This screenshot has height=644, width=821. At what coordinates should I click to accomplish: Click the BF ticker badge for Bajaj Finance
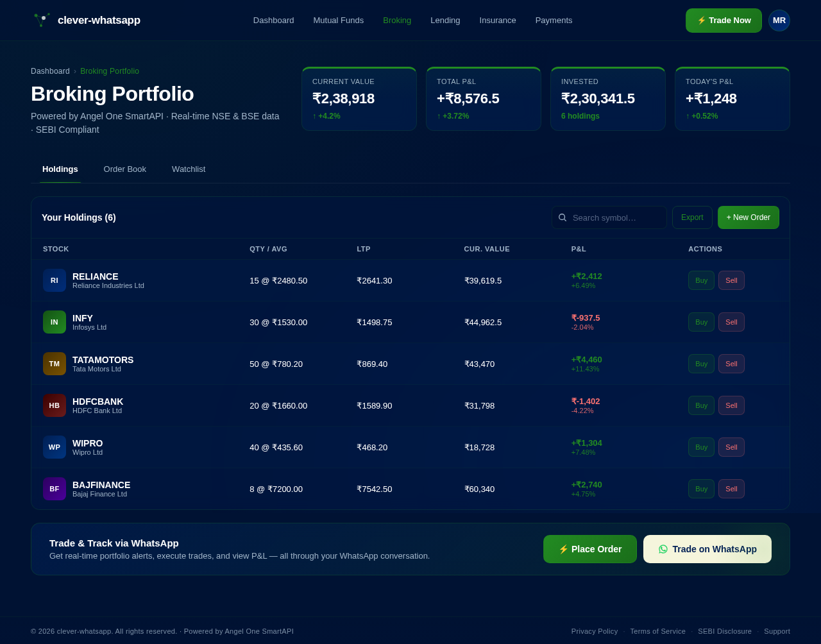(x=55, y=489)
